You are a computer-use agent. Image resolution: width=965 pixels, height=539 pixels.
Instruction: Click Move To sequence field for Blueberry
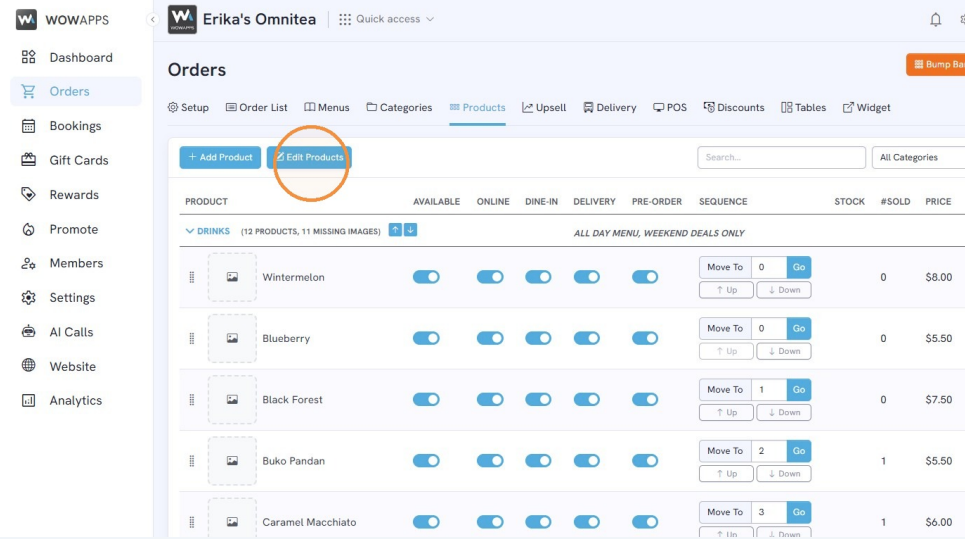point(769,329)
